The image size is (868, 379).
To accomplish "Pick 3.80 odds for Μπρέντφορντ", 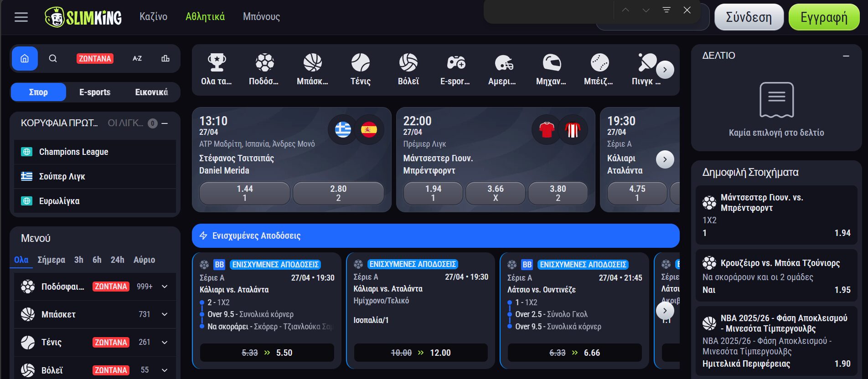I will pyautogui.click(x=558, y=193).
